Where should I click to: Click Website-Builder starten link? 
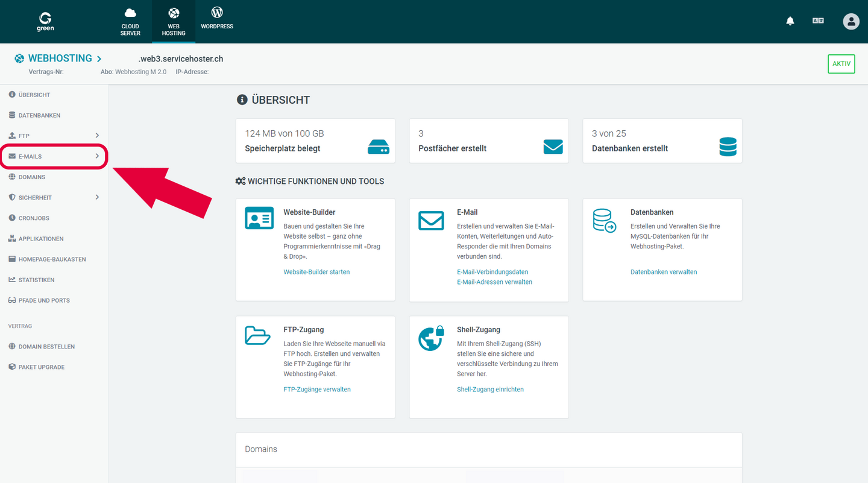point(316,272)
